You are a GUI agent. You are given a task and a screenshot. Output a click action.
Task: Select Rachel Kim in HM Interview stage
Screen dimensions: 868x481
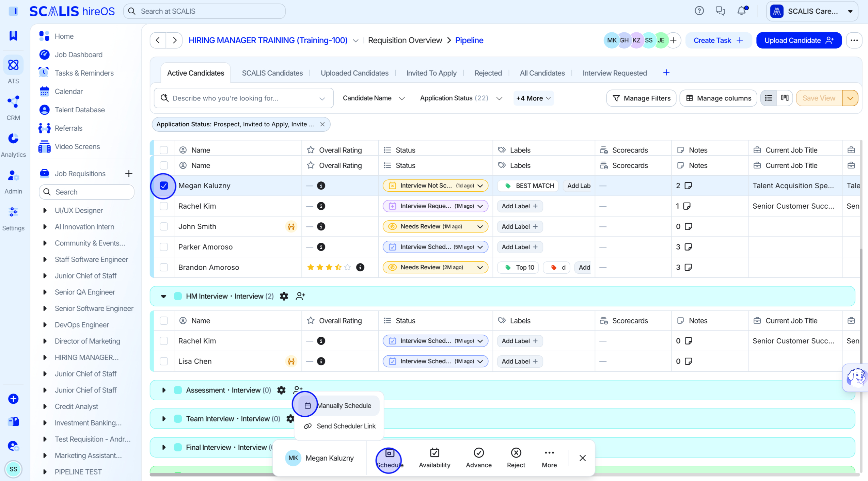[164, 341]
